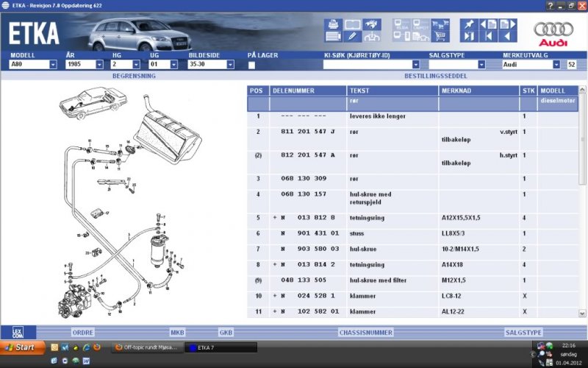This screenshot has width=588, height=368.
Task: Click the CHASSISNUMMER button
Action: pyautogui.click(x=364, y=332)
